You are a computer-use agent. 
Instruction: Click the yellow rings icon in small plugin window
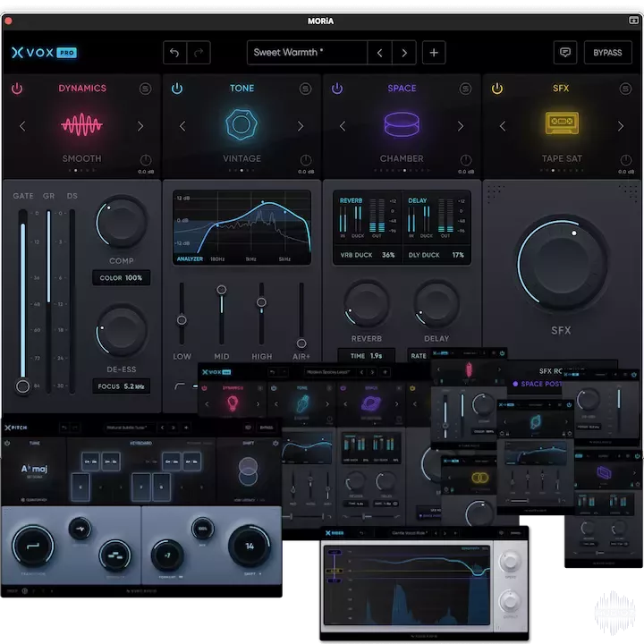[x=479, y=478]
